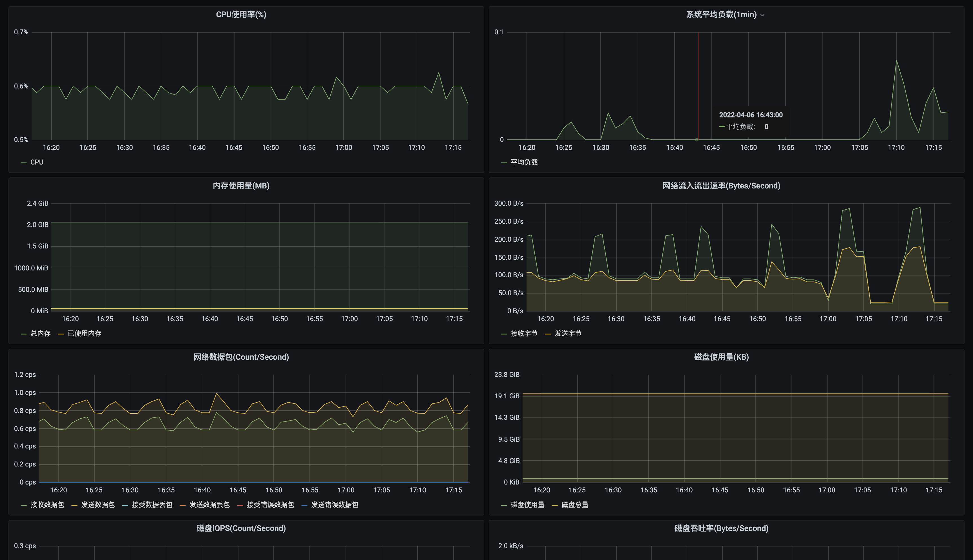Image resolution: width=973 pixels, height=560 pixels.
Task: Click the 接受数据丢包 legend color icon
Action: [x=125, y=505]
